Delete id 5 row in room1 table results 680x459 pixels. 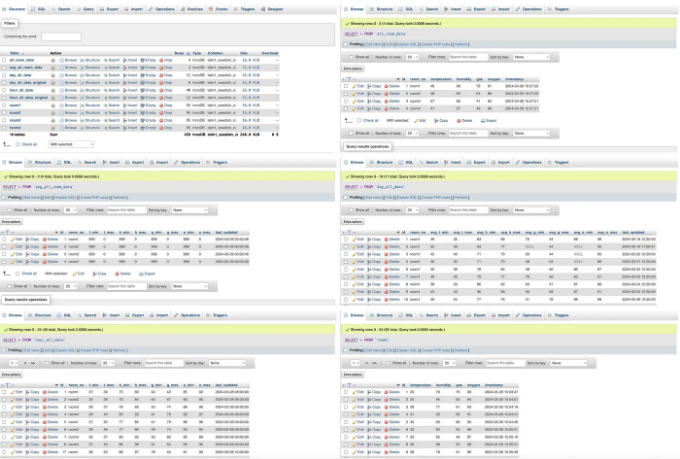(392, 422)
